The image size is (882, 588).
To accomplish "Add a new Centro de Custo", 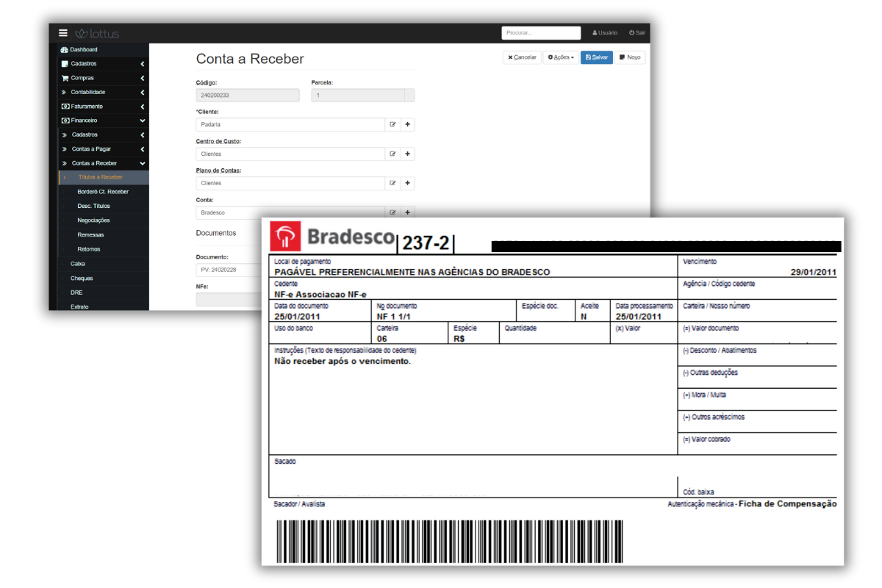I will (408, 154).
